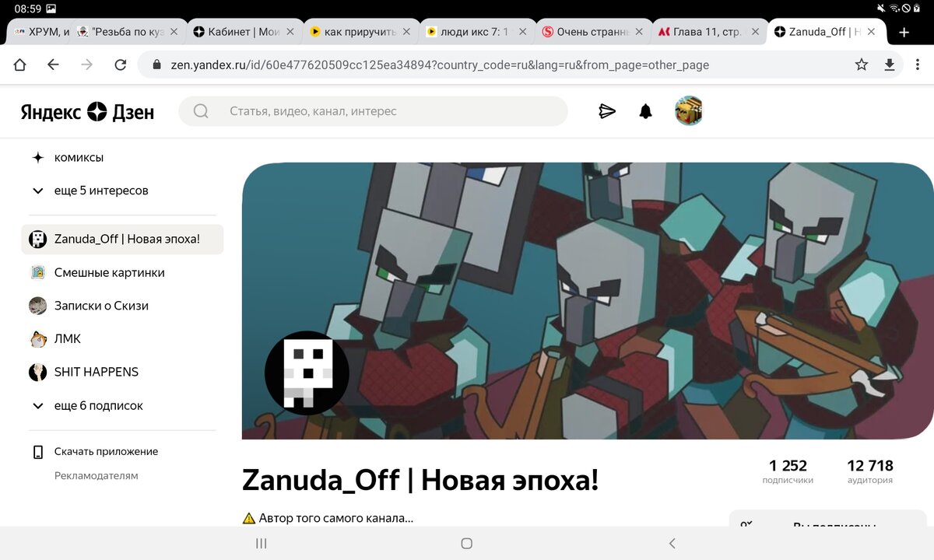The width and height of the screenshot is (934, 560).
Task: Click the Рекламодателям link
Action: pos(97,476)
